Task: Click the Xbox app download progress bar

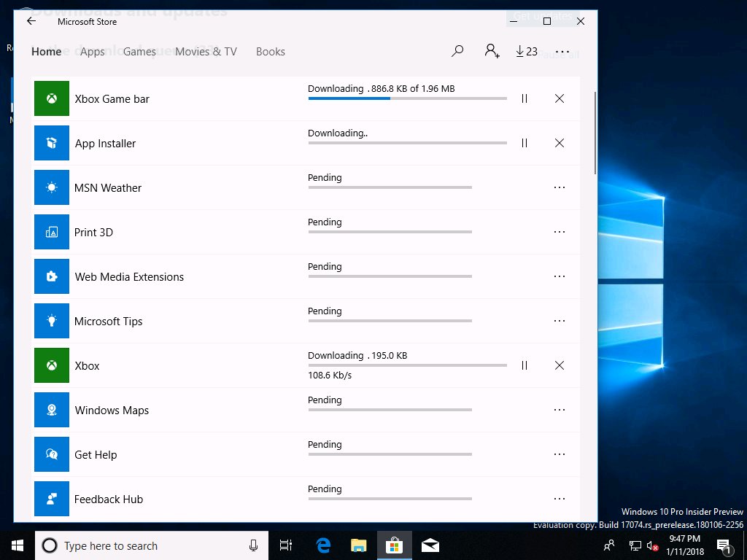Action: (407, 365)
